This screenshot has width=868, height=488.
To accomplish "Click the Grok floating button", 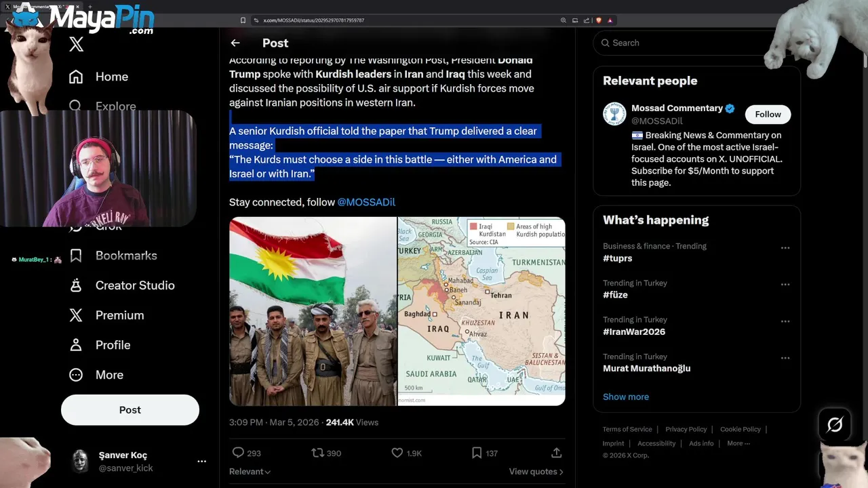I will (835, 425).
